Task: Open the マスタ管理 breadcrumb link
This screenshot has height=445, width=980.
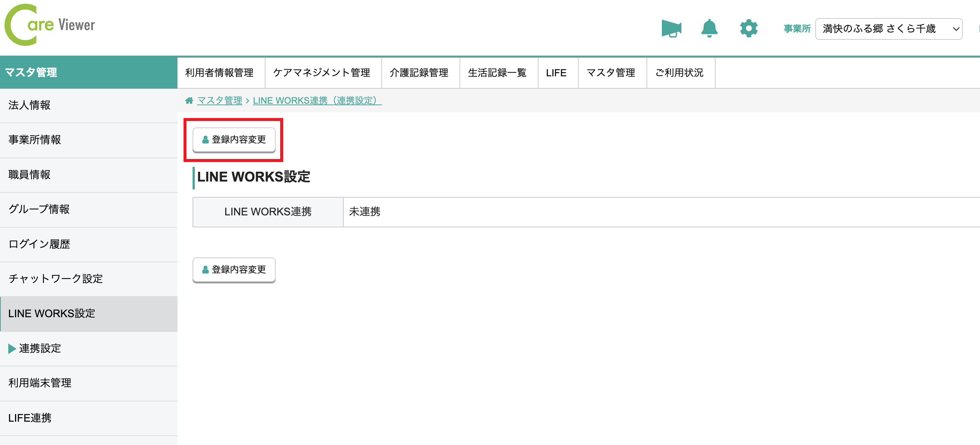Action: [x=219, y=100]
